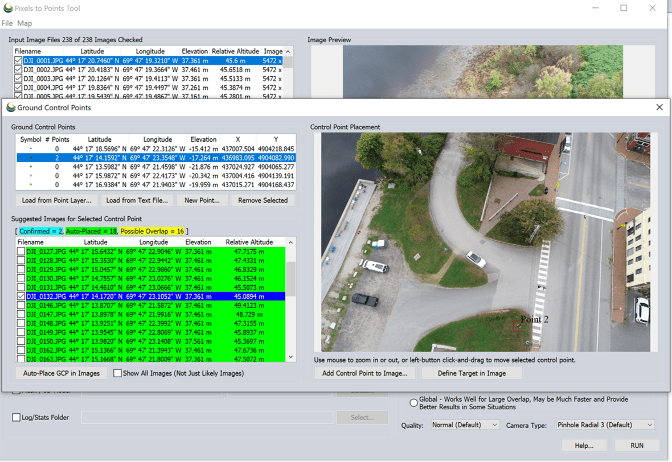
Task: Uncheck DJI_0004.JPG in Input Image Files
Action: [x=18, y=87]
